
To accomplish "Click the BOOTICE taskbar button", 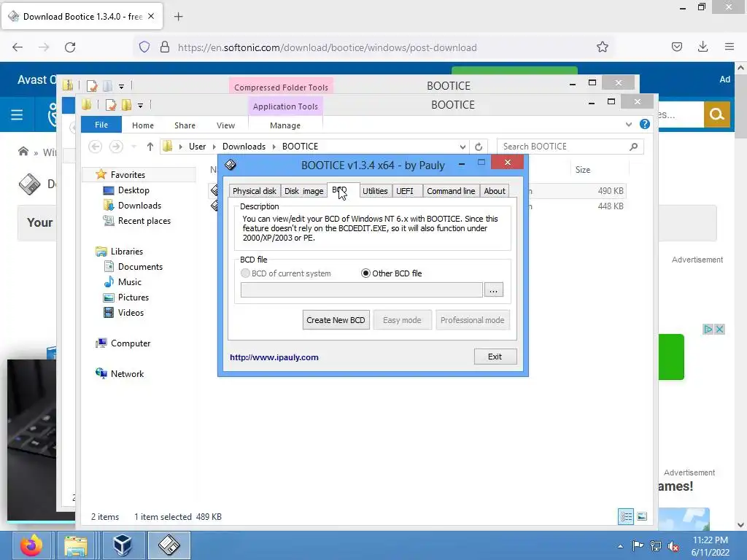I will point(169,545).
